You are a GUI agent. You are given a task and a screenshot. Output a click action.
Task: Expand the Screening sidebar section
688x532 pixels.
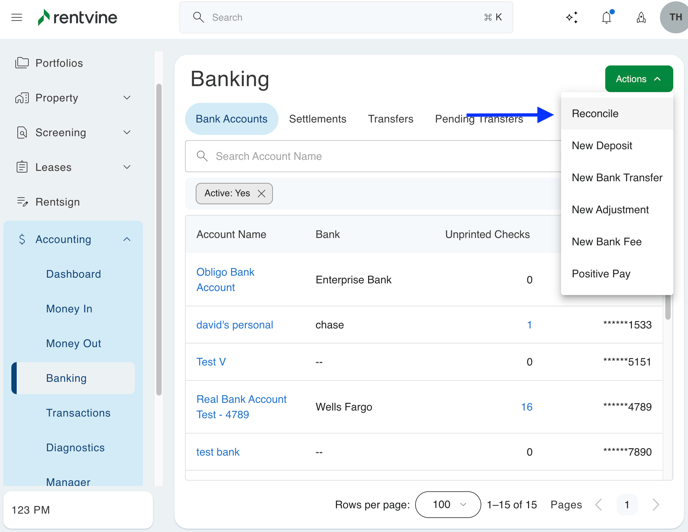pos(126,133)
